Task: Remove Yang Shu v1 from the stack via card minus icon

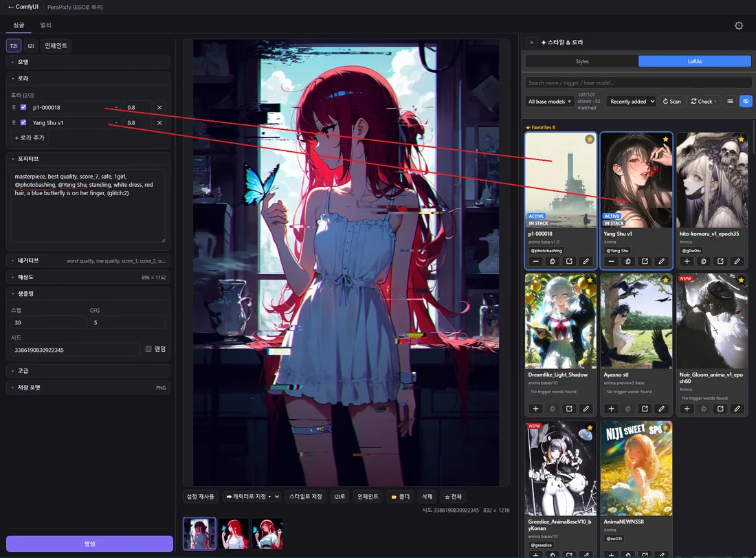Action: [612, 261]
